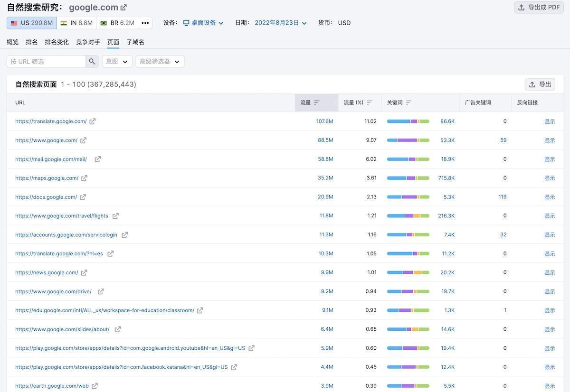Click 显示 for the docs.google.com row
Viewport: 570px width, 392px height.
[550, 197]
